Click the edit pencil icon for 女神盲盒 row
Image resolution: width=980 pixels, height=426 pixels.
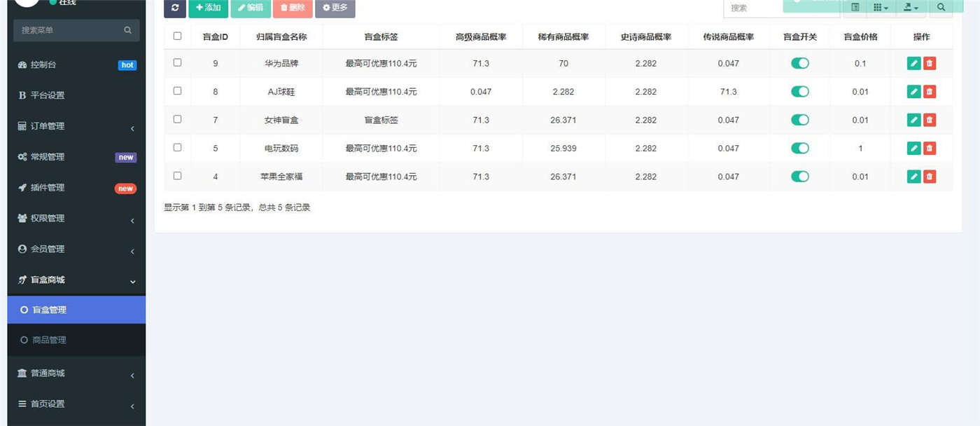point(913,120)
